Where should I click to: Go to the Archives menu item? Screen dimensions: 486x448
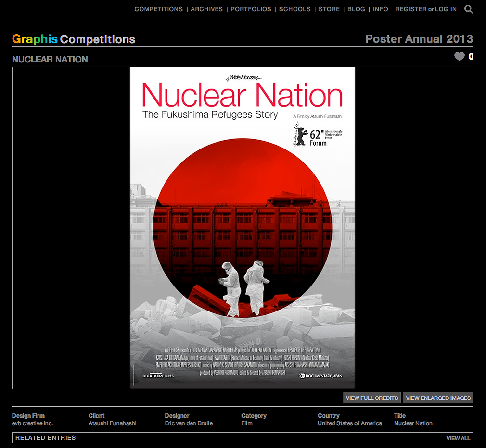point(206,9)
